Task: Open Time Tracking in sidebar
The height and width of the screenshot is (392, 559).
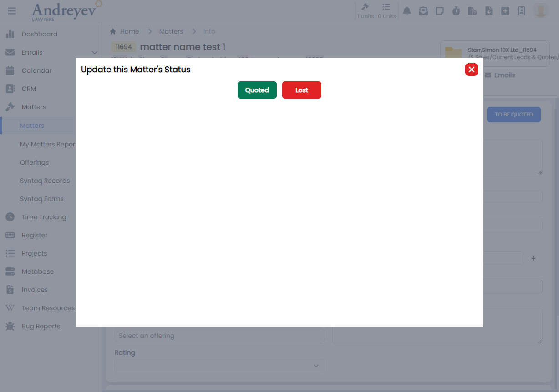Action: click(x=44, y=217)
